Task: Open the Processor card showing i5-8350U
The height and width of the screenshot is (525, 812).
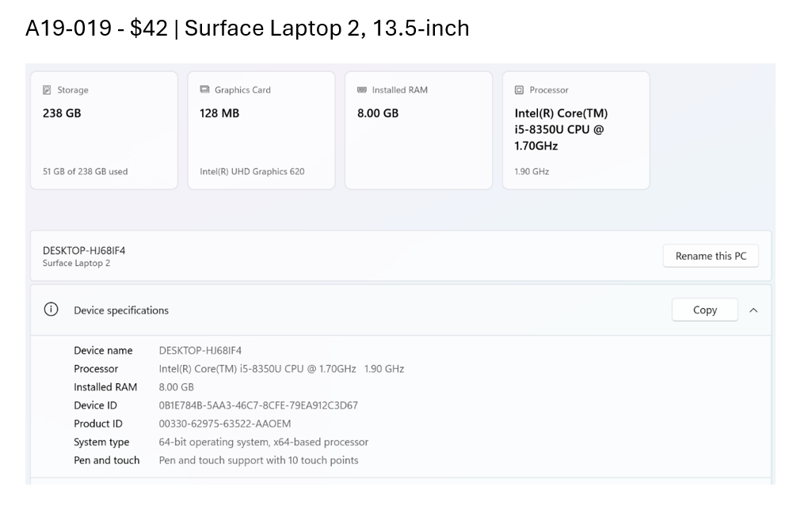Action: click(x=576, y=130)
